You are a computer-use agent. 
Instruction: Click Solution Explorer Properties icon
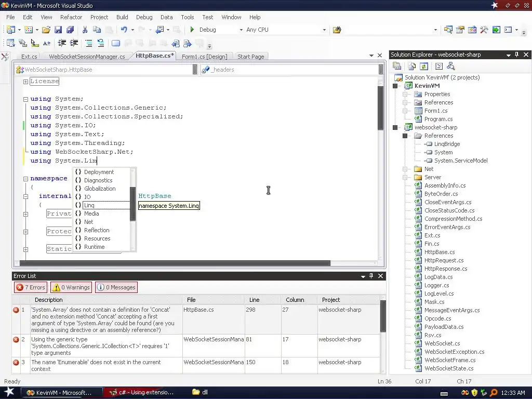[x=396, y=66]
